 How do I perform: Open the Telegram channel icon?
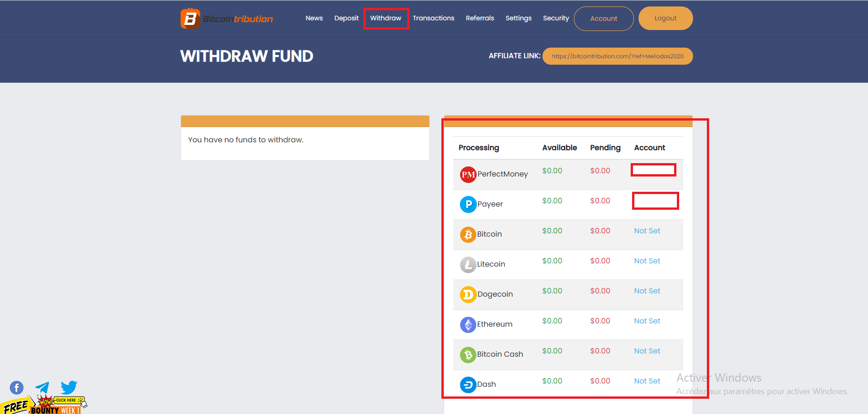(x=42, y=388)
